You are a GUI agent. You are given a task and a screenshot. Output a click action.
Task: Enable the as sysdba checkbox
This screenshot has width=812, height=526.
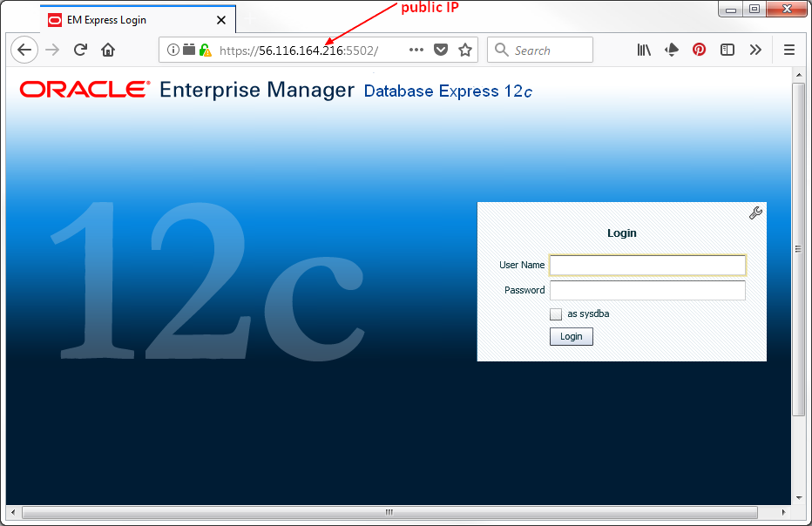556,314
